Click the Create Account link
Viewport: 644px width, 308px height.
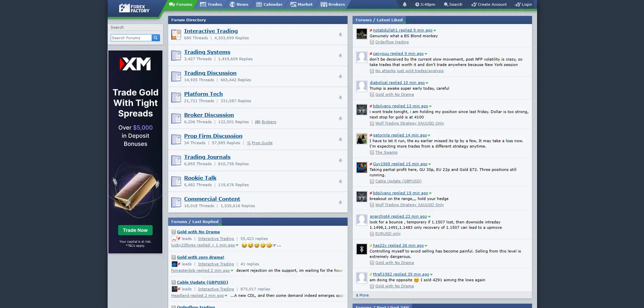pos(489,4)
